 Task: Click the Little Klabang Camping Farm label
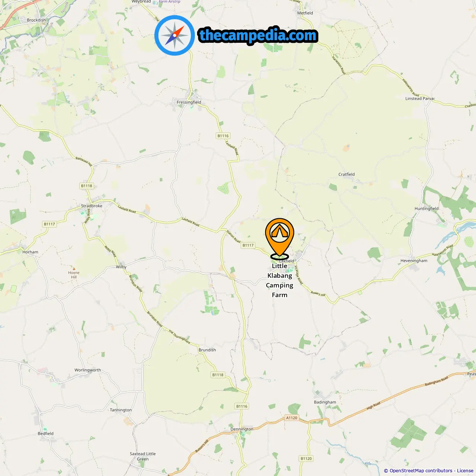click(x=280, y=280)
